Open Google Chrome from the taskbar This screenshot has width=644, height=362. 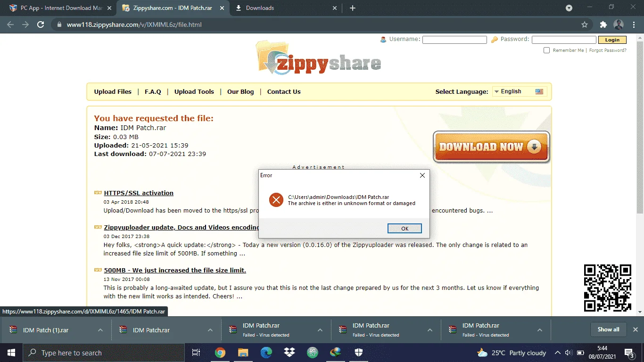pyautogui.click(x=220, y=353)
